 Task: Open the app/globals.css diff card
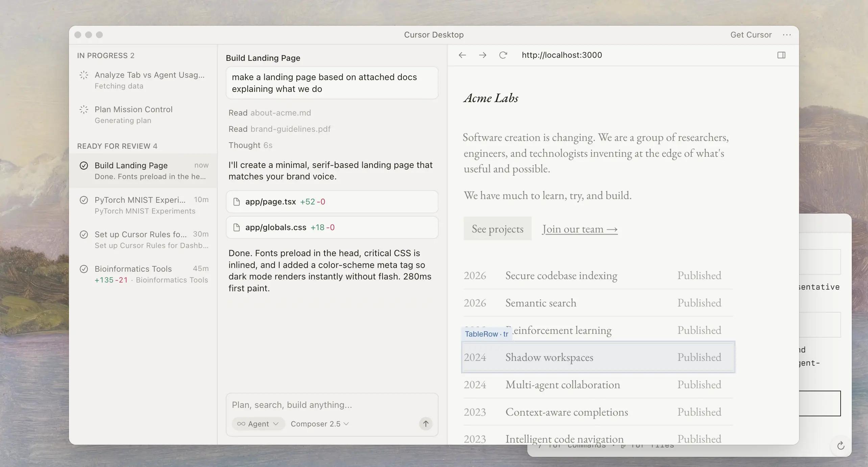[332, 227]
